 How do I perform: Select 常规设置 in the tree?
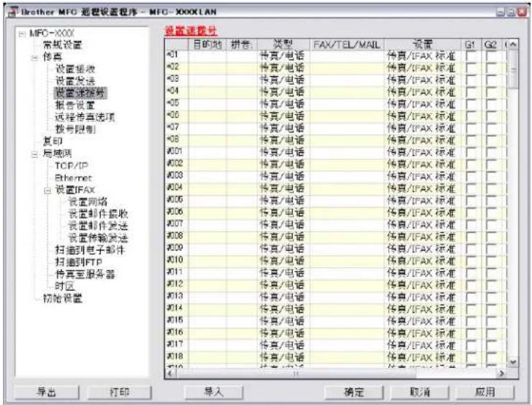point(62,45)
